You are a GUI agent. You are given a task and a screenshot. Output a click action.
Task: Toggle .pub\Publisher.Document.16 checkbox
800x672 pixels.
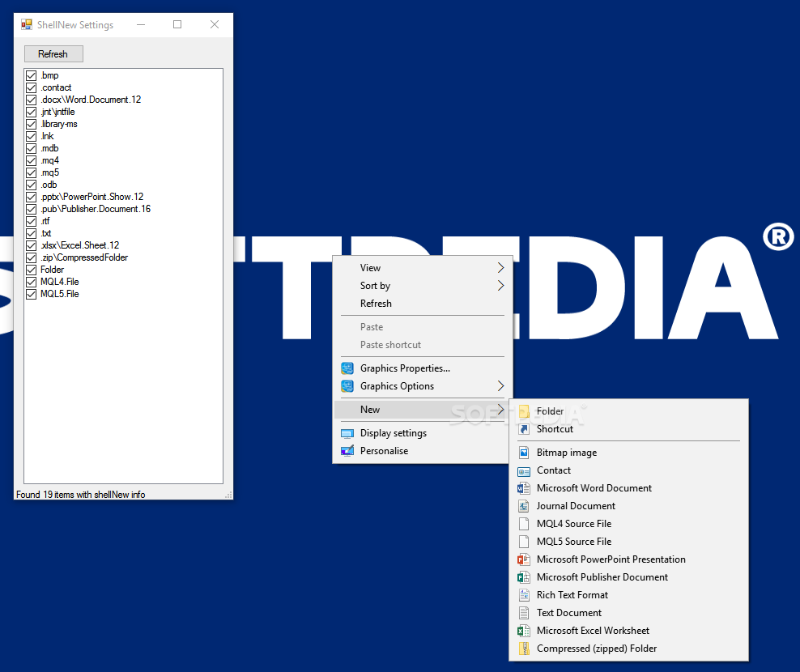click(x=31, y=209)
